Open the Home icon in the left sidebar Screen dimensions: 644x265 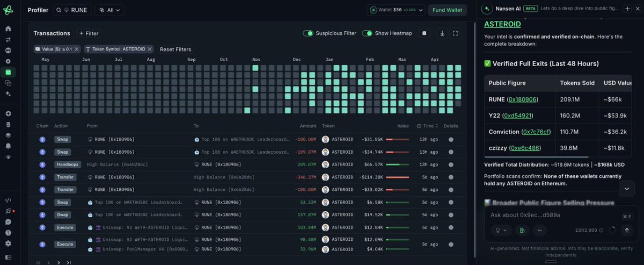(8, 28)
